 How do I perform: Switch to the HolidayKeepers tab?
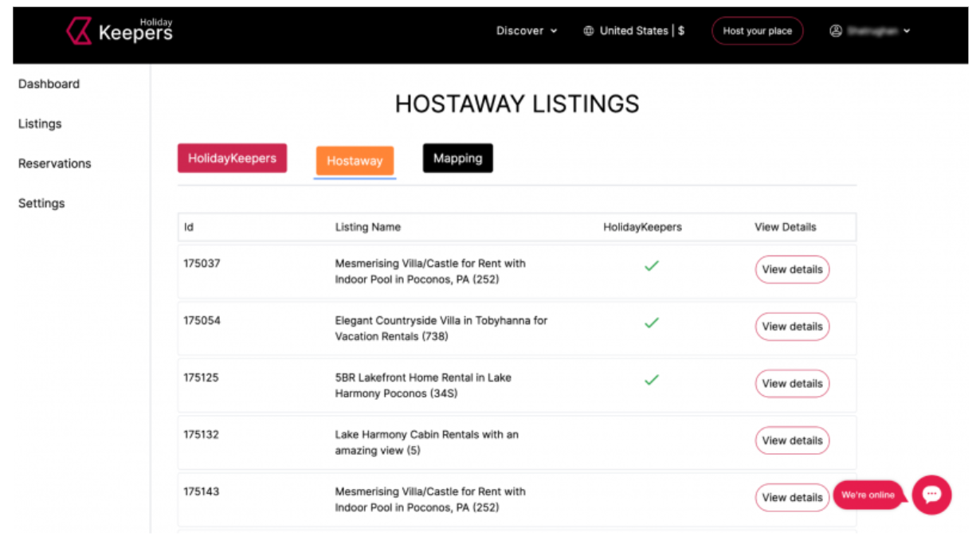coord(232,158)
